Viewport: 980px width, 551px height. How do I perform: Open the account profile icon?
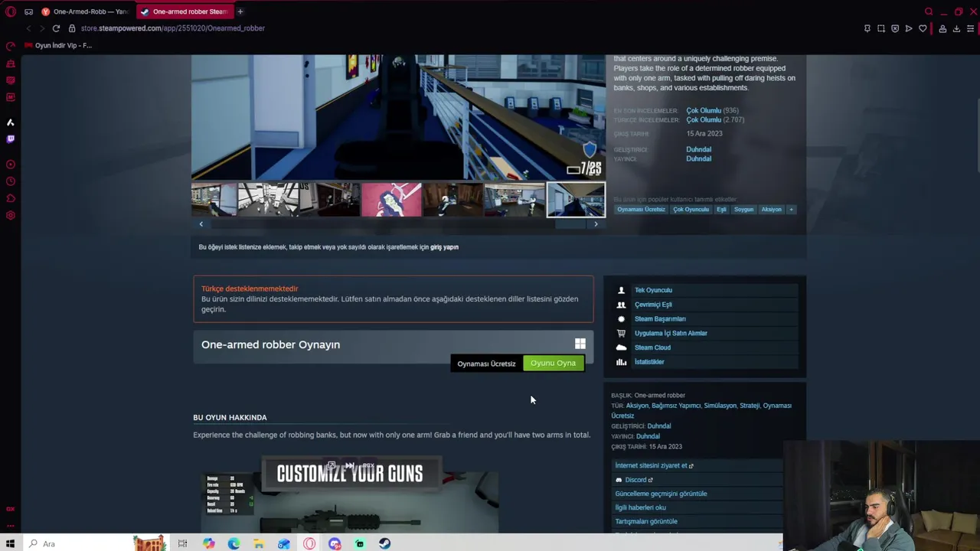pyautogui.click(x=942, y=28)
